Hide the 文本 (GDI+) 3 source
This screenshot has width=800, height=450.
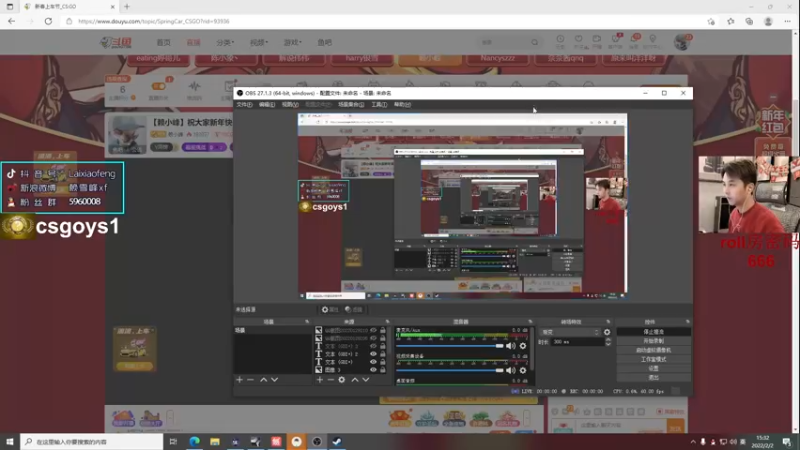click(373, 346)
